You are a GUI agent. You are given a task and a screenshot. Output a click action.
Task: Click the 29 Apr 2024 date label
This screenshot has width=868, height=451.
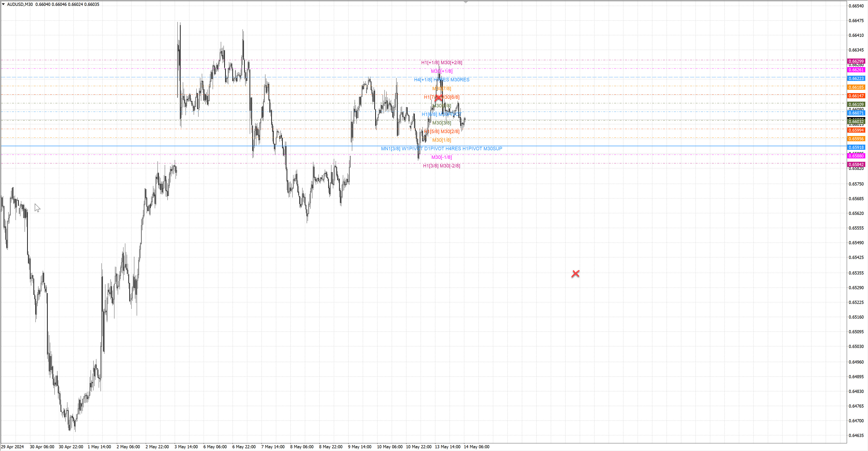pyautogui.click(x=12, y=447)
